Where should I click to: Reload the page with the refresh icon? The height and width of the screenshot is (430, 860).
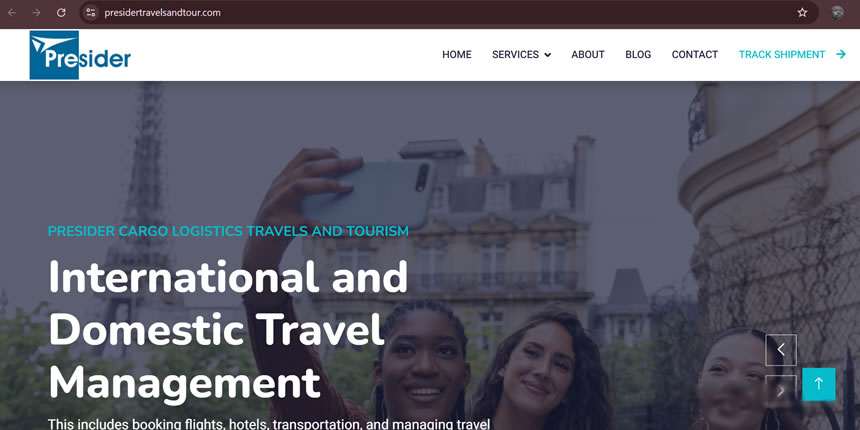(x=61, y=13)
